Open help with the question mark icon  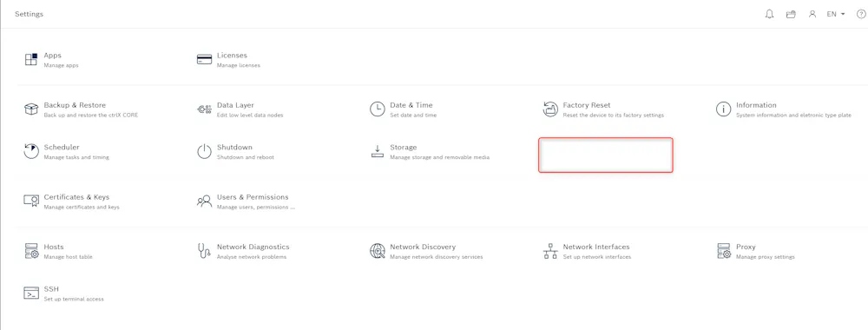click(x=861, y=14)
